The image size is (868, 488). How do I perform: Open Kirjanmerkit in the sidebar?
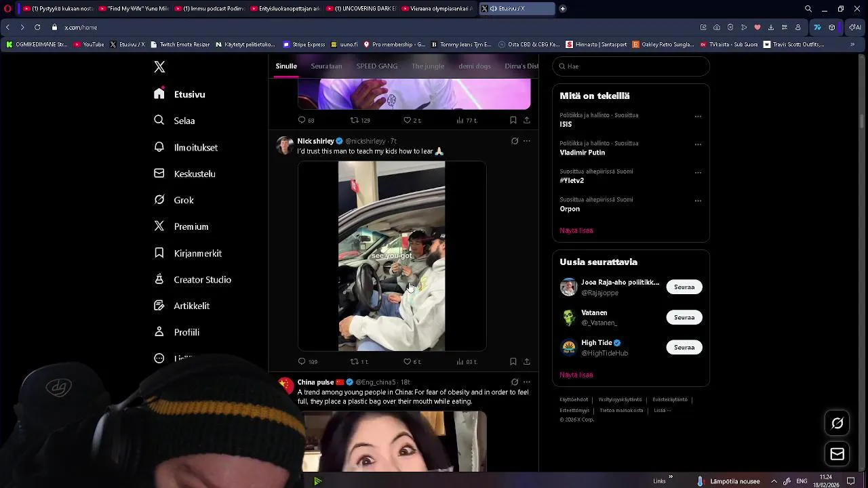188,253
